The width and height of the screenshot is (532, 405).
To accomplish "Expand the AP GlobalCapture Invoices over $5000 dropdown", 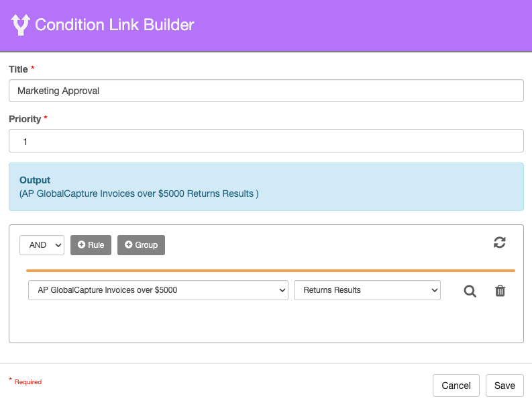I will [158, 290].
